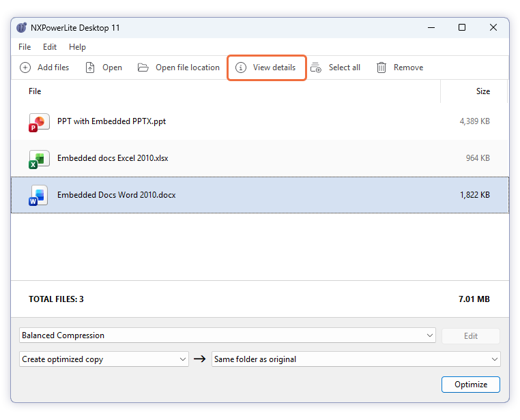Close the NXPowerLite window
This screenshot has height=420, width=520.
point(493,27)
